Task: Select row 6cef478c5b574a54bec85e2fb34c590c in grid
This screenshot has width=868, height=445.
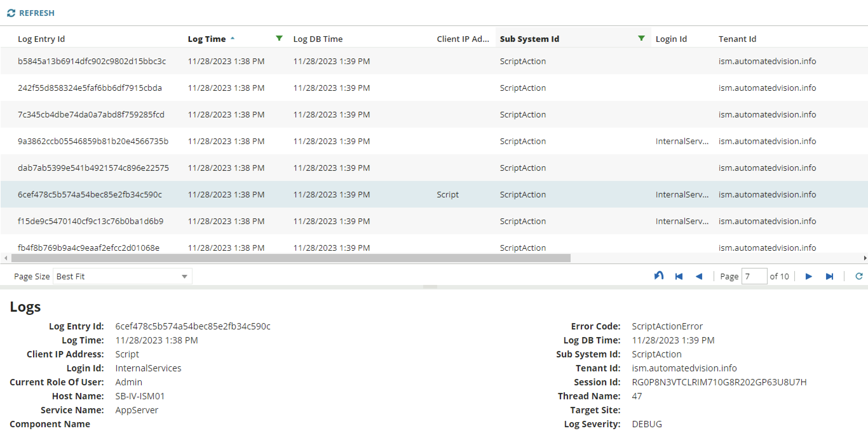Action: [x=434, y=194]
